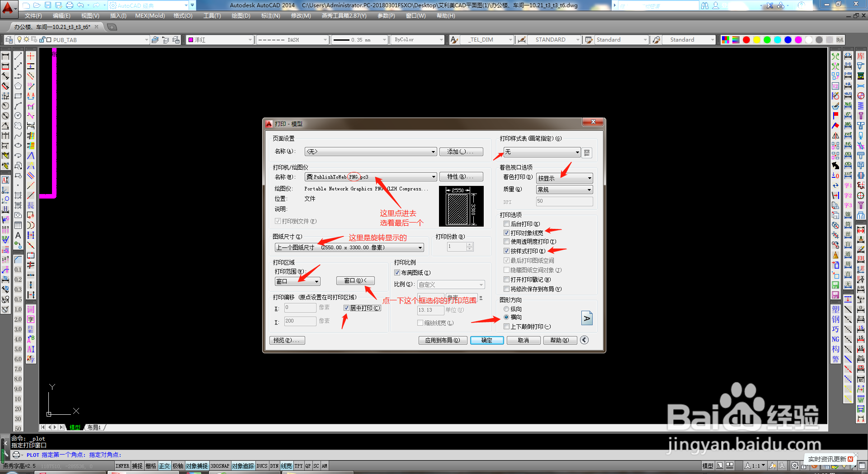Toggle 打印对象线宽 checkbox
Image resolution: width=868 pixels, height=474 pixels.
click(506, 233)
